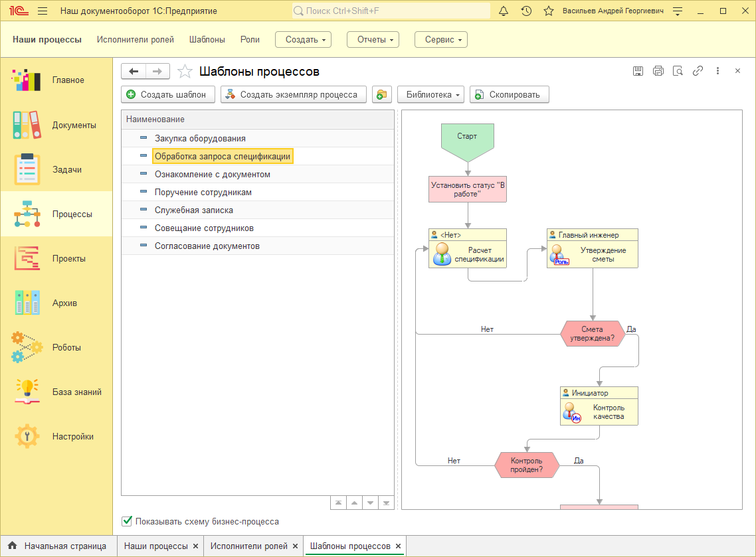Expand the Отчеты dropdown
Viewport: 756px width, 557px height.
click(x=373, y=40)
